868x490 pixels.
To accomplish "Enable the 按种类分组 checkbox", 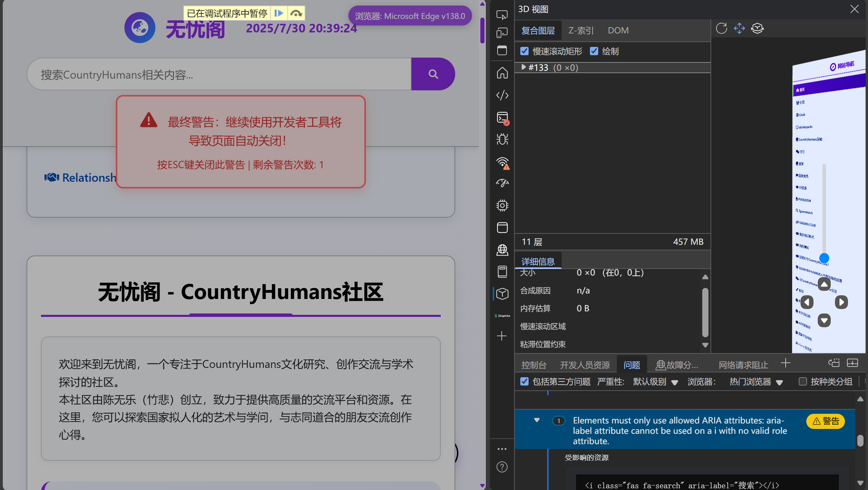I will point(803,381).
